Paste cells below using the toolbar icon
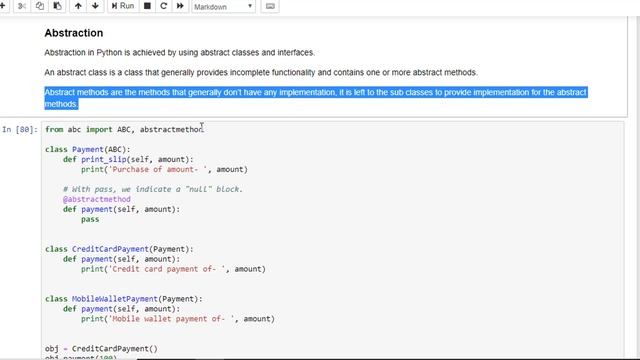Screen dimensions: 640x360 click(x=57, y=6)
